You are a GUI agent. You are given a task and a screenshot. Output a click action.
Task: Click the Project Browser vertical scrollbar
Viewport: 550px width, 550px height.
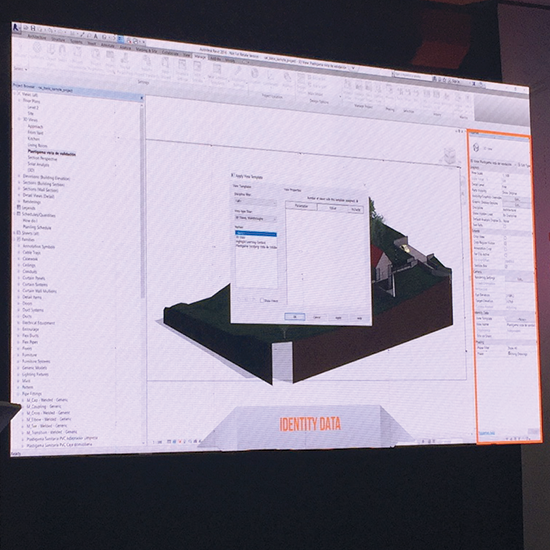coord(143,202)
